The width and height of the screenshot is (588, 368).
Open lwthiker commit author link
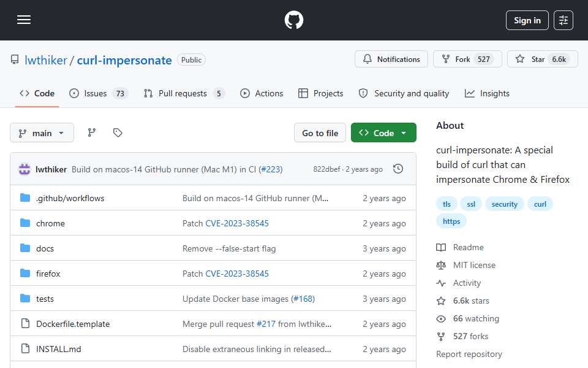[51, 169]
